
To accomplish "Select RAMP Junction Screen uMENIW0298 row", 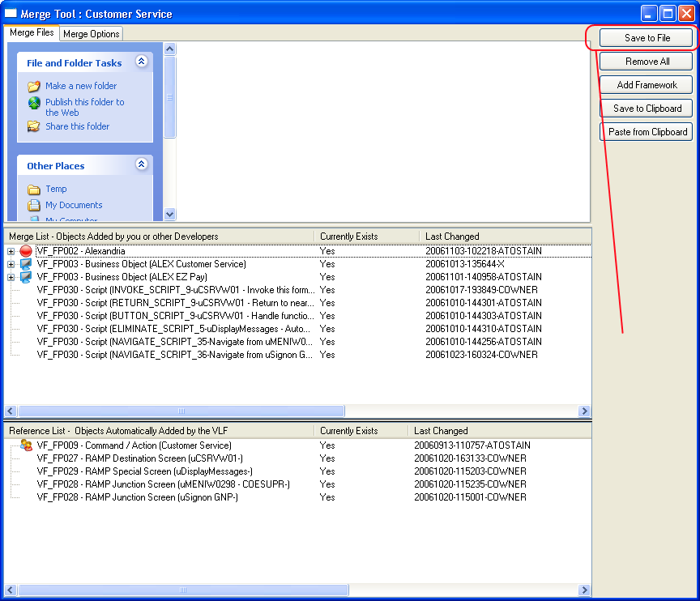I will 298,484.
